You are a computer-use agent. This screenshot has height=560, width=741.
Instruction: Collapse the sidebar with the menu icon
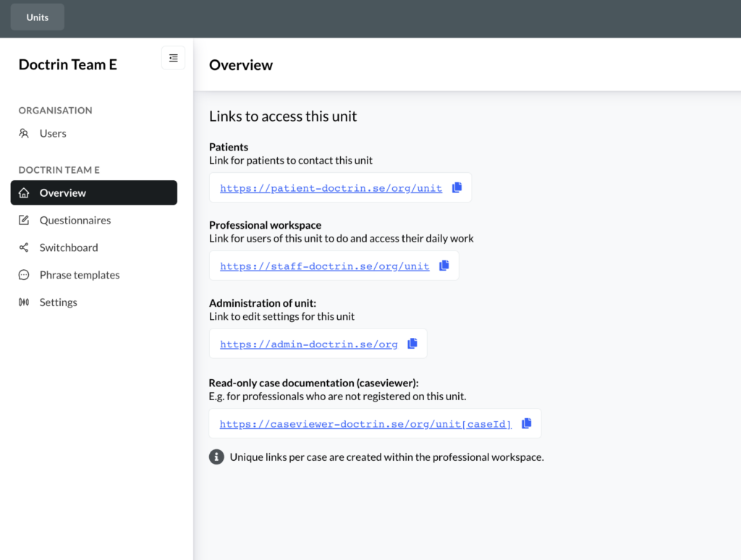click(174, 58)
